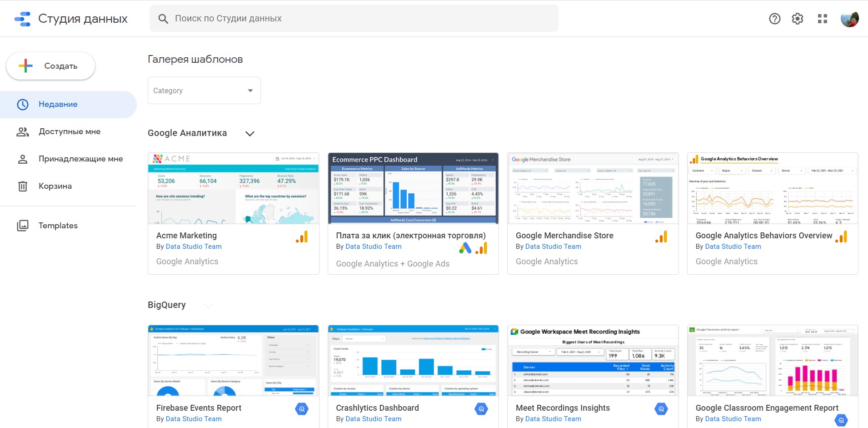Open Google Analytics Behaviors Overview thumbnail
Viewport: 868px width, 428px height.
(773, 188)
